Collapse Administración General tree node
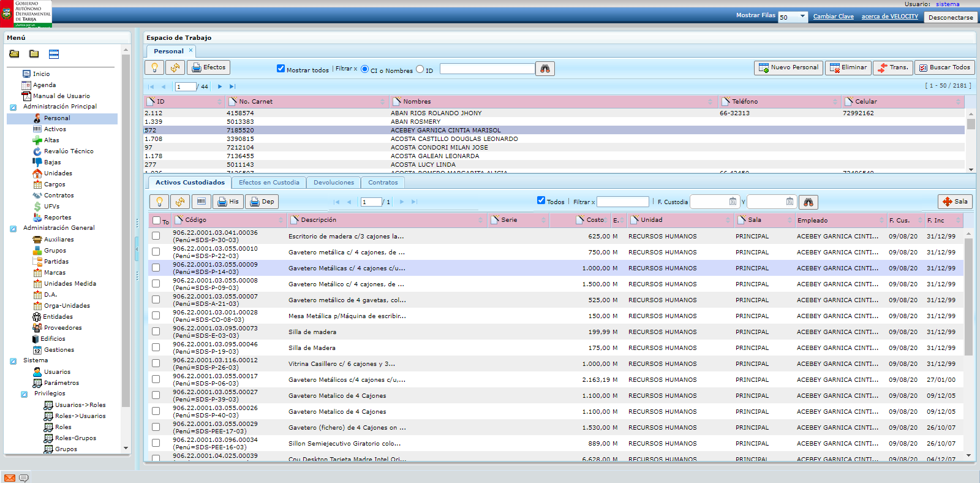 [x=13, y=229]
